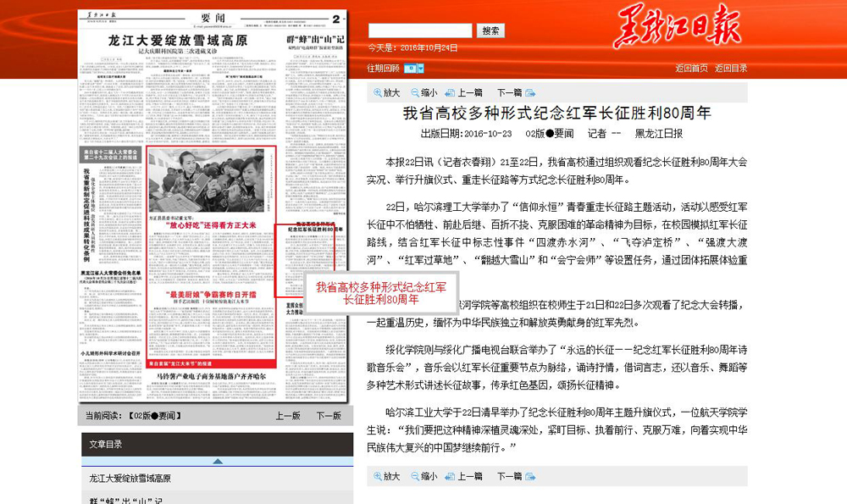Click the bottom 缩小 zoom-out magnifier icon

click(x=415, y=476)
